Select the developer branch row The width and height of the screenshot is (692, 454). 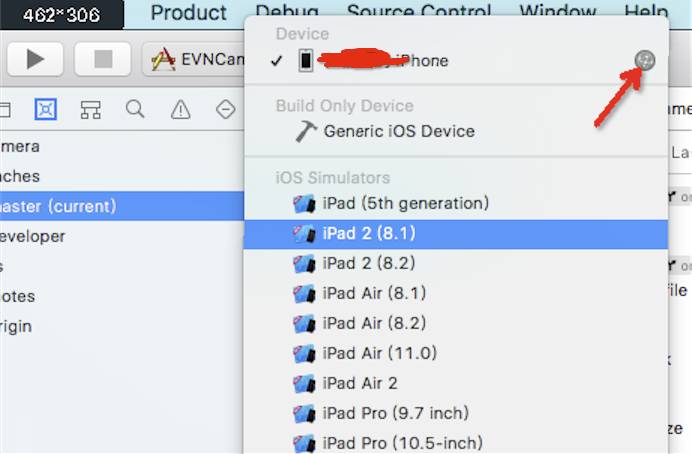pos(122,236)
